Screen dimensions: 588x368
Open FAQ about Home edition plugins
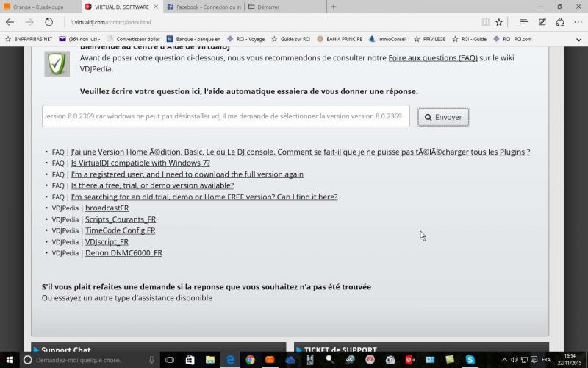pyautogui.click(x=301, y=152)
